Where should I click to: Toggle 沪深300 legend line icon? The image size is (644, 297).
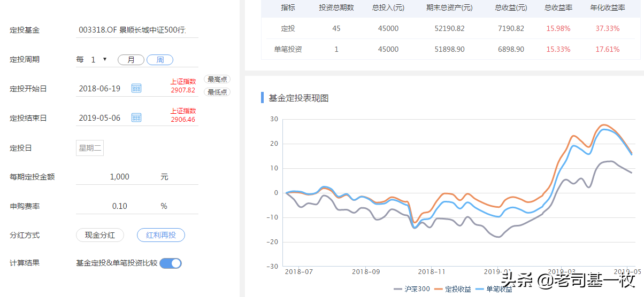click(398, 289)
